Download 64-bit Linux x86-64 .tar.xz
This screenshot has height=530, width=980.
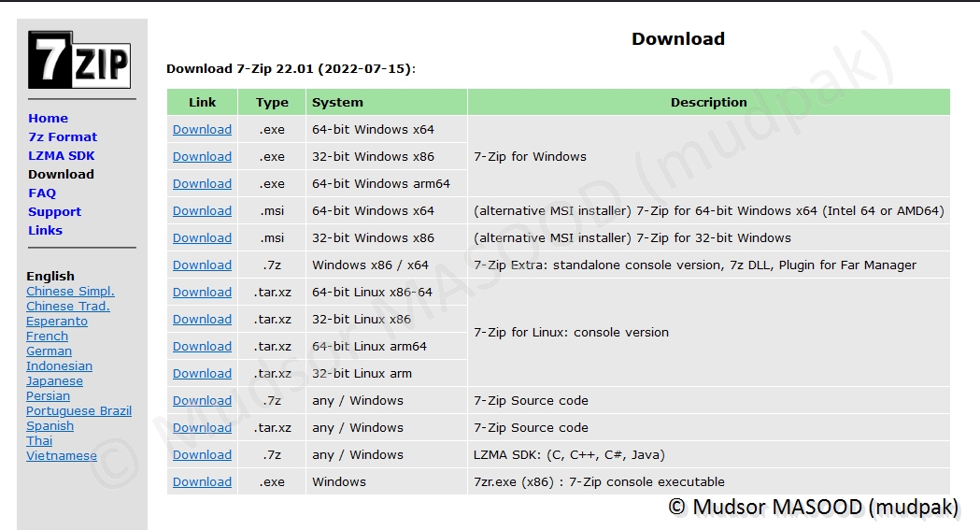[x=202, y=293]
